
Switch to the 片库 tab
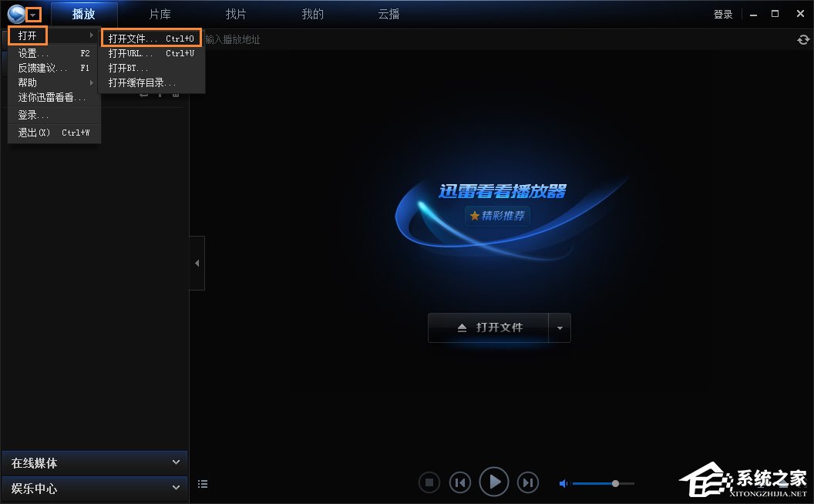tap(159, 13)
